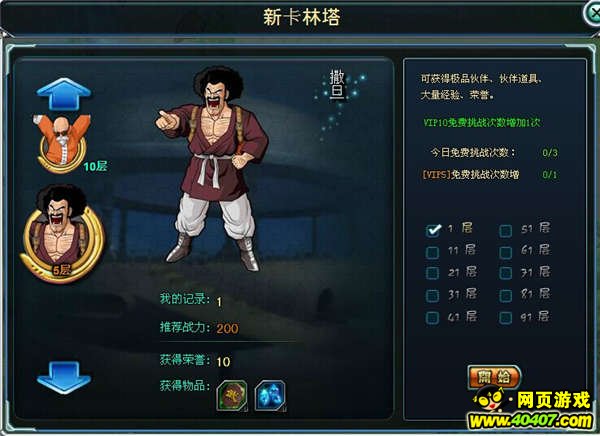The image size is (600, 436).
Task: Click the blue down arrow icon
Action: click(64, 377)
